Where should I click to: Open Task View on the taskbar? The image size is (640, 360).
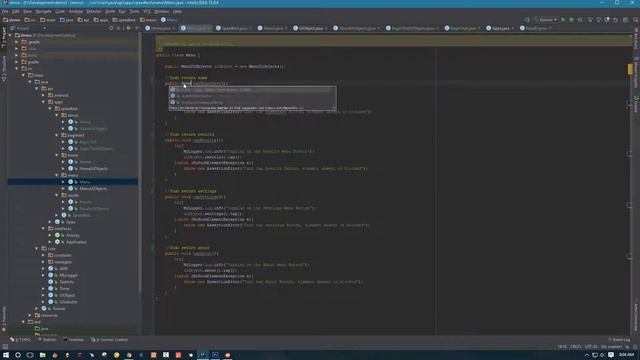[x=30, y=355]
